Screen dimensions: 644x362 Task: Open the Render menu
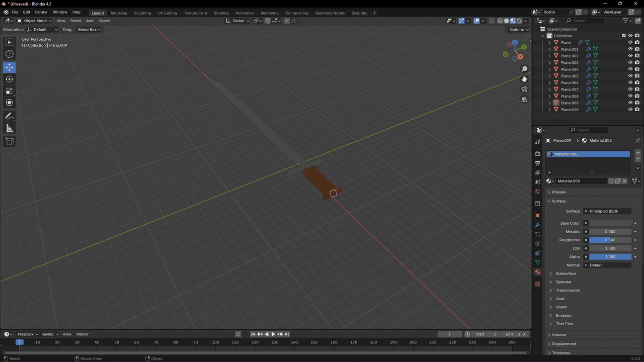(x=41, y=12)
